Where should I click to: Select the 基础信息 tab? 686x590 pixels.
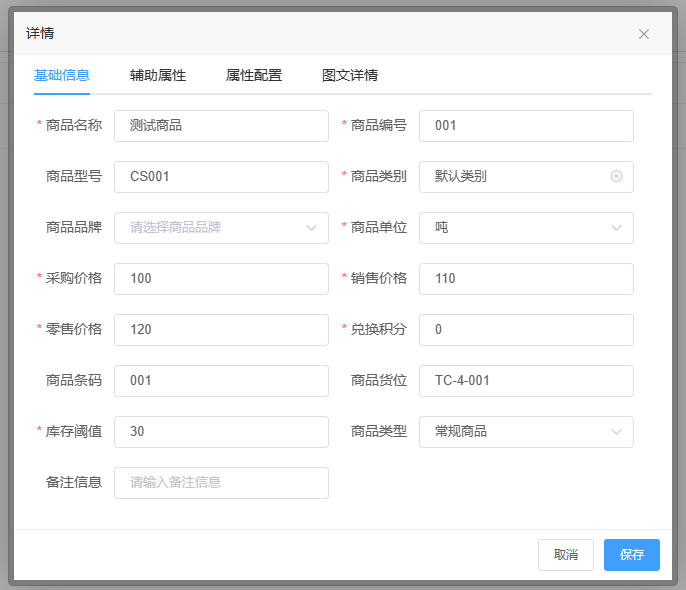(62, 75)
